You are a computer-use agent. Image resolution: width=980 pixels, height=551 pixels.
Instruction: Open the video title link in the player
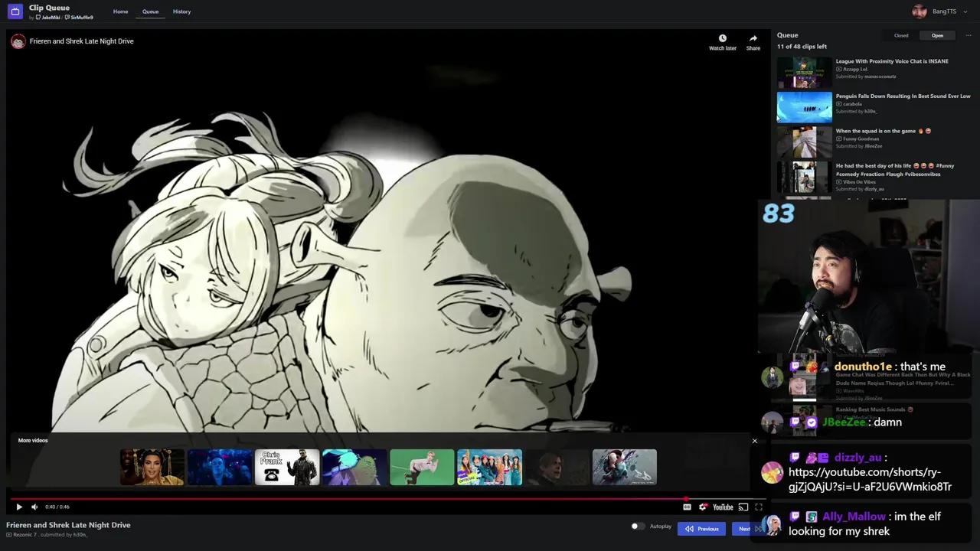(82, 41)
